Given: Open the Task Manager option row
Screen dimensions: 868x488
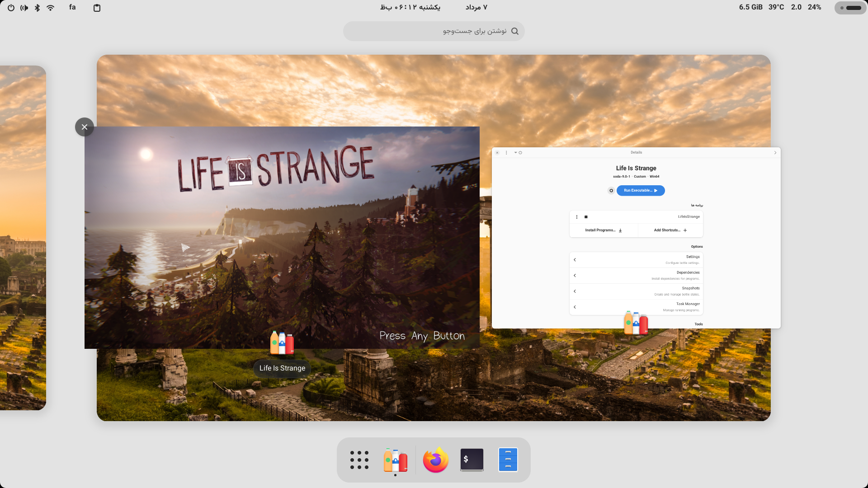Looking at the screenshot, I should coord(636,307).
